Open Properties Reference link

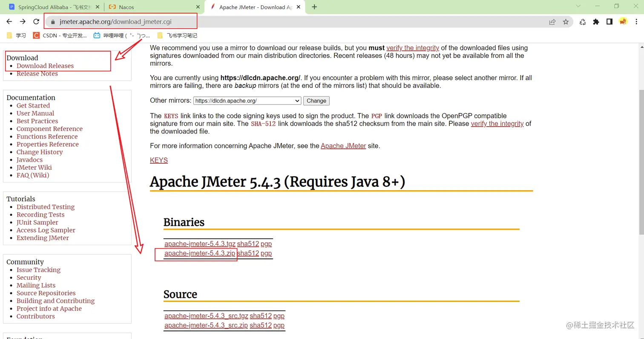click(x=48, y=144)
